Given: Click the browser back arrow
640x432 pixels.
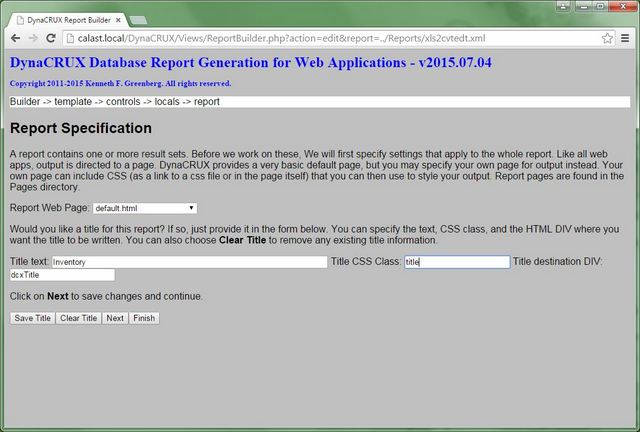Looking at the screenshot, I should tap(16, 38).
